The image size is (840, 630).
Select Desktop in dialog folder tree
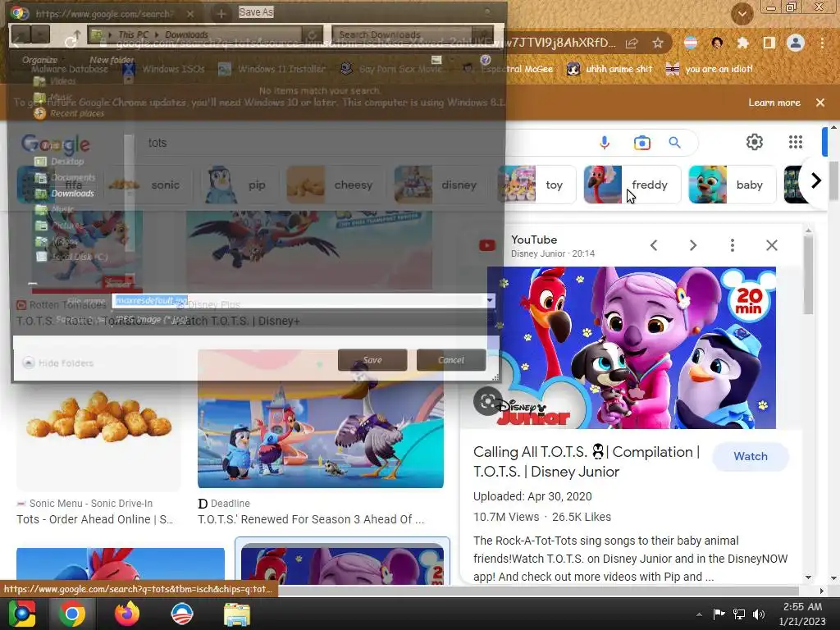(x=60, y=162)
